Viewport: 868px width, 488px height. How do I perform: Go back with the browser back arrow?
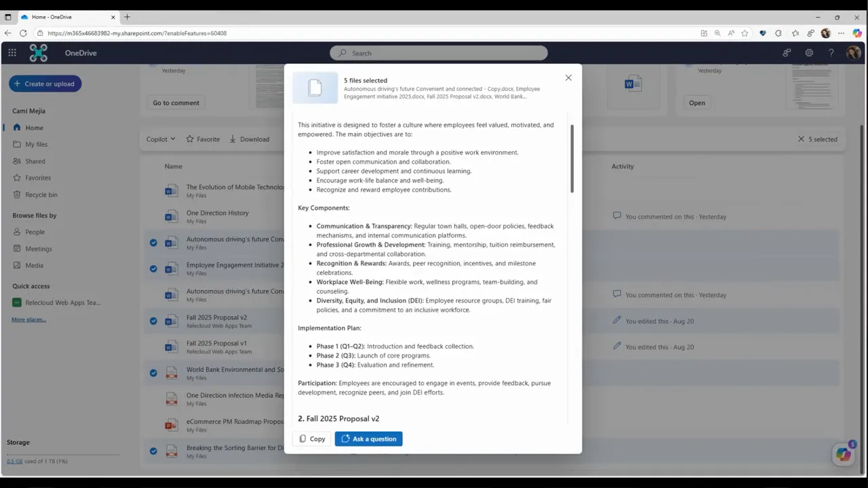(x=7, y=33)
